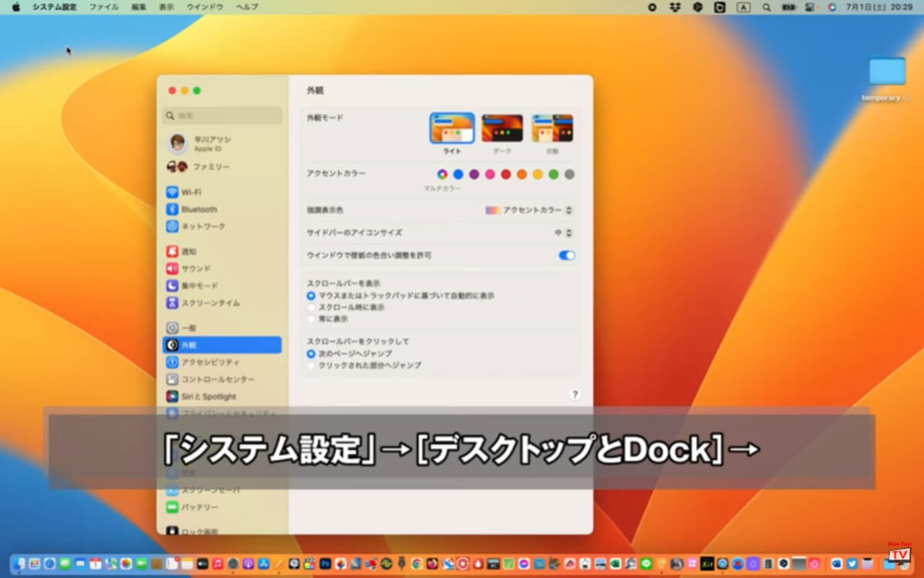The width and height of the screenshot is (924, 578).
Task: Open the temporary folder on desktop
Action: point(887,79)
